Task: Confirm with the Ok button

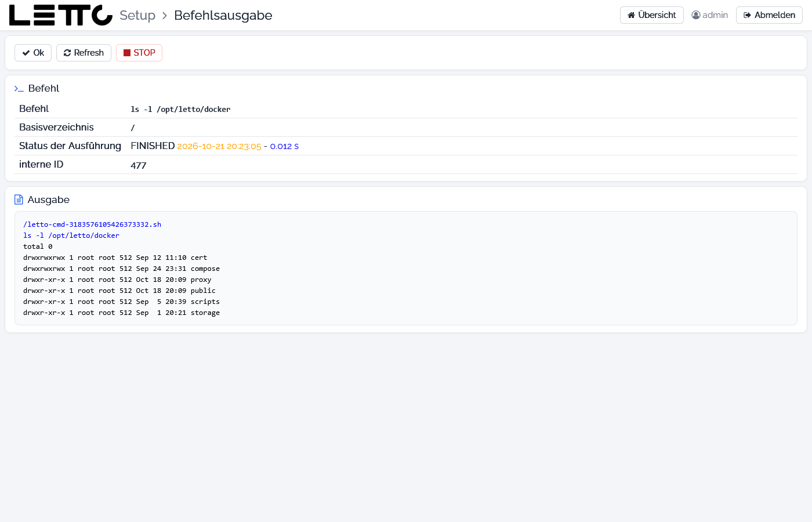Action: [33, 53]
